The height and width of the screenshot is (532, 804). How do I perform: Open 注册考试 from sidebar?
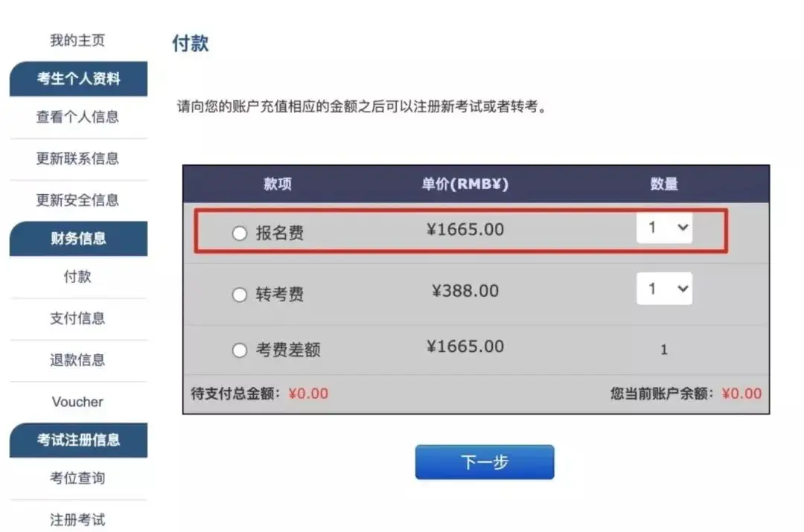coord(78,520)
